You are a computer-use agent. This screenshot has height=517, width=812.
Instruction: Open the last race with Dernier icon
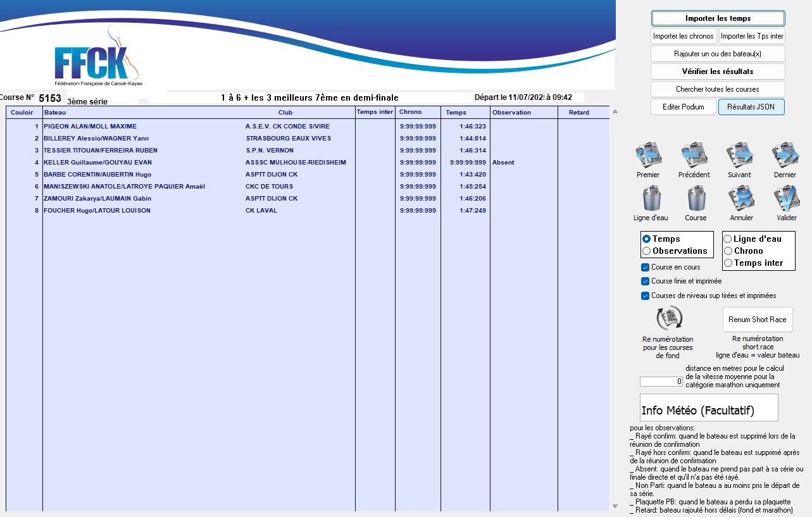[785, 155]
